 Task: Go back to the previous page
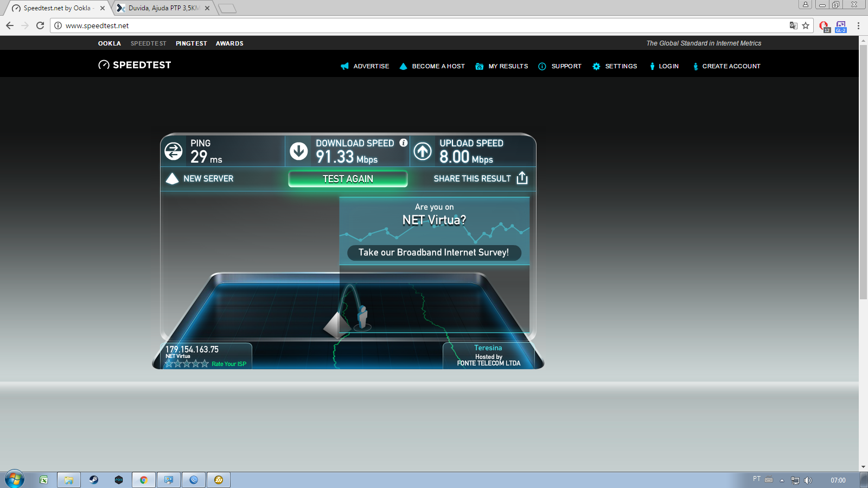pos(10,25)
